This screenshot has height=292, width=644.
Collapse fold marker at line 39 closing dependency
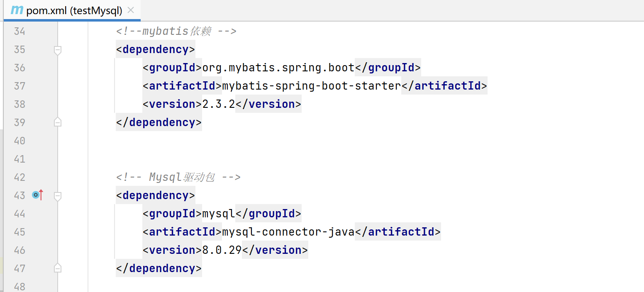pos(58,122)
